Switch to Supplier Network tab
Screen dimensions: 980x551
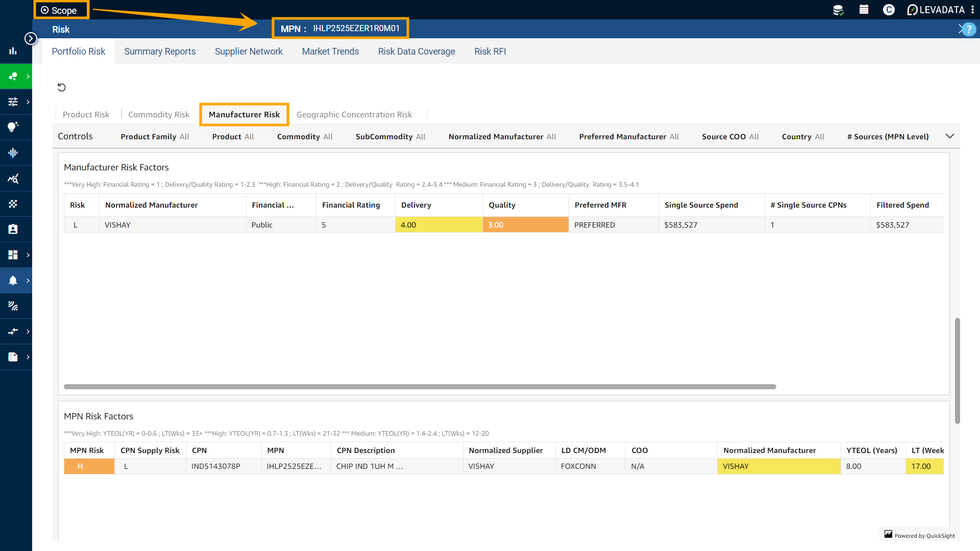[249, 52]
